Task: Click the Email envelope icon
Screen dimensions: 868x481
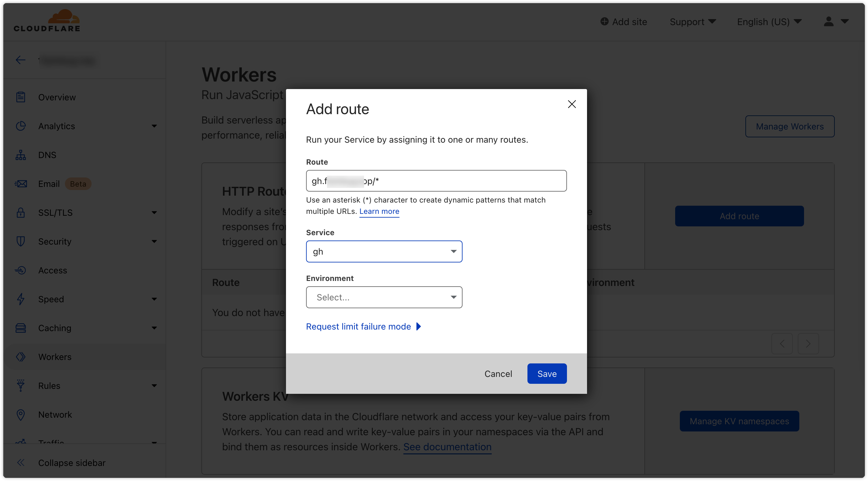Action: [21, 183]
